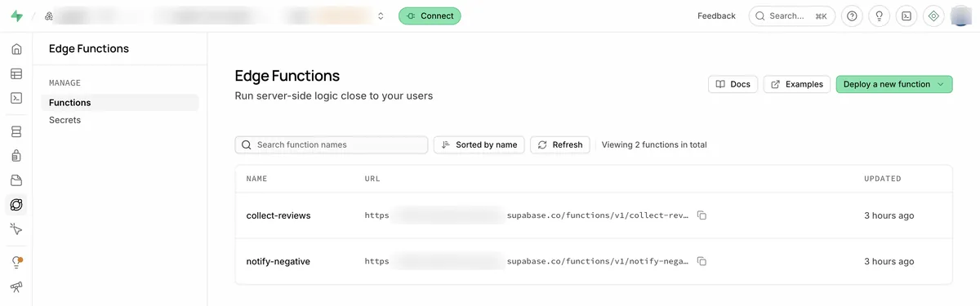Open the Realtime sidebar icon
980x306 pixels.
tap(16, 229)
